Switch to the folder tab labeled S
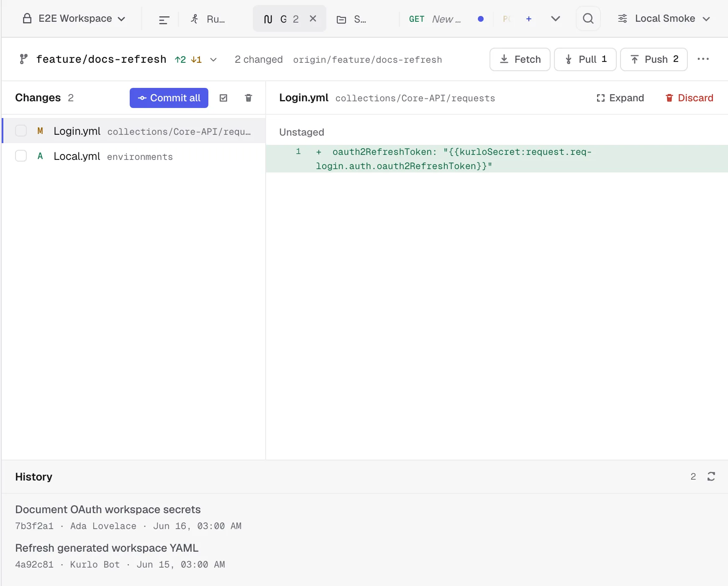728x586 pixels. [352, 19]
